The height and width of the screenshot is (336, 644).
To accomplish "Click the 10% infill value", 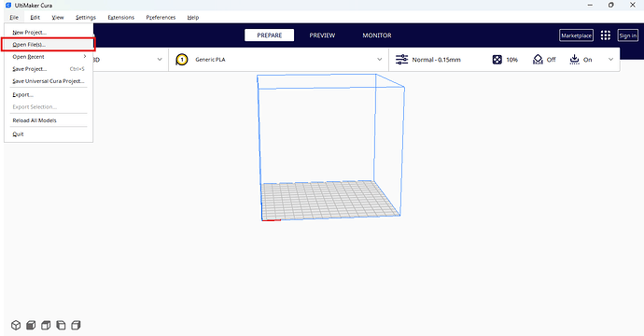I will [x=511, y=60].
